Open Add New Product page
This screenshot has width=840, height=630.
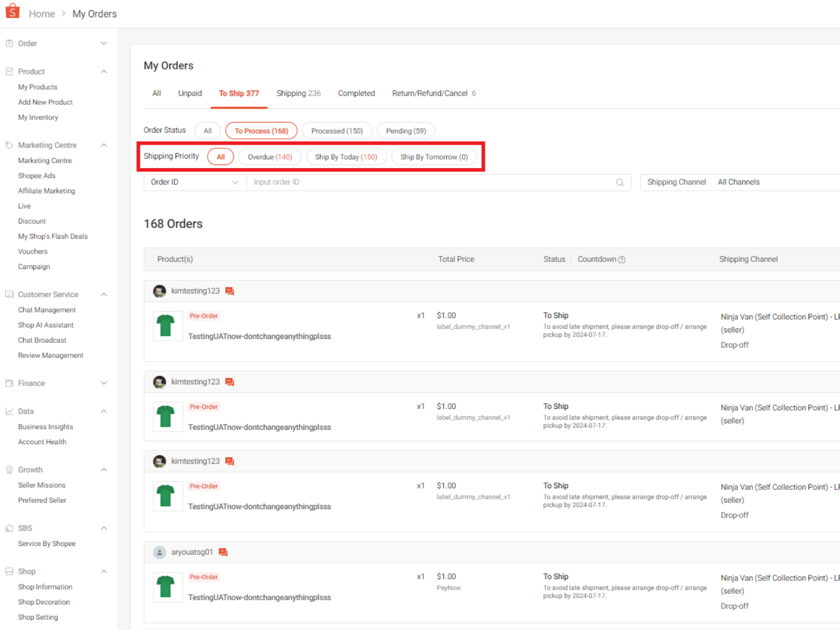(x=45, y=102)
